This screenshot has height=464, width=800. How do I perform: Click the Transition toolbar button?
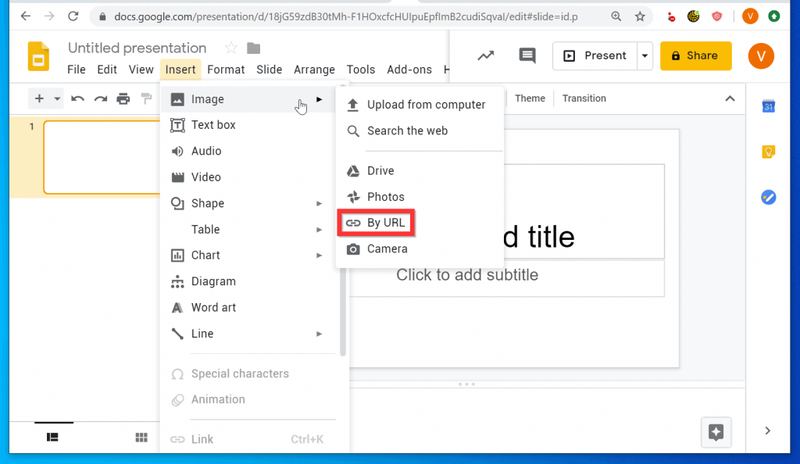(584, 99)
